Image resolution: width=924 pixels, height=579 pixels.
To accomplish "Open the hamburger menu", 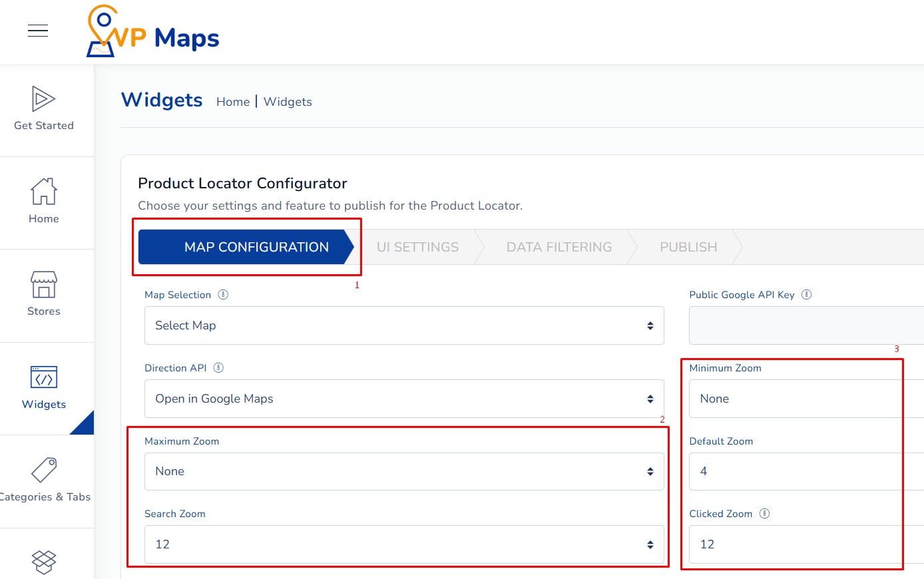I will [x=38, y=30].
